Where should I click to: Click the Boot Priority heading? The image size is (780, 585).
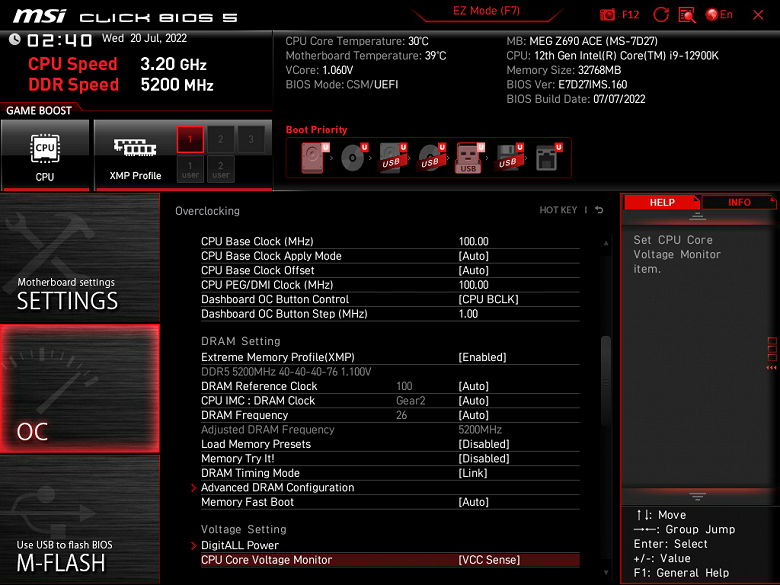(316, 130)
